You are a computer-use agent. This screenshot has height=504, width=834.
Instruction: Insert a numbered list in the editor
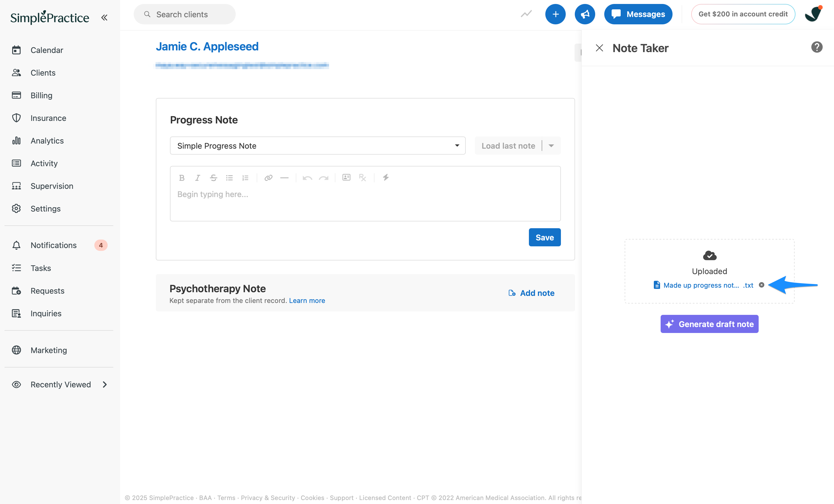tap(245, 177)
